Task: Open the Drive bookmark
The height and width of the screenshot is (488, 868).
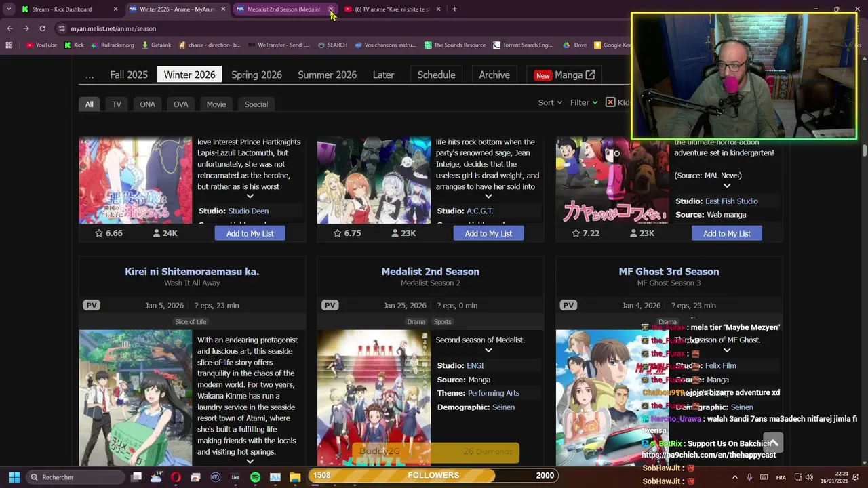Action: pyautogui.click(x=575, y=45)
